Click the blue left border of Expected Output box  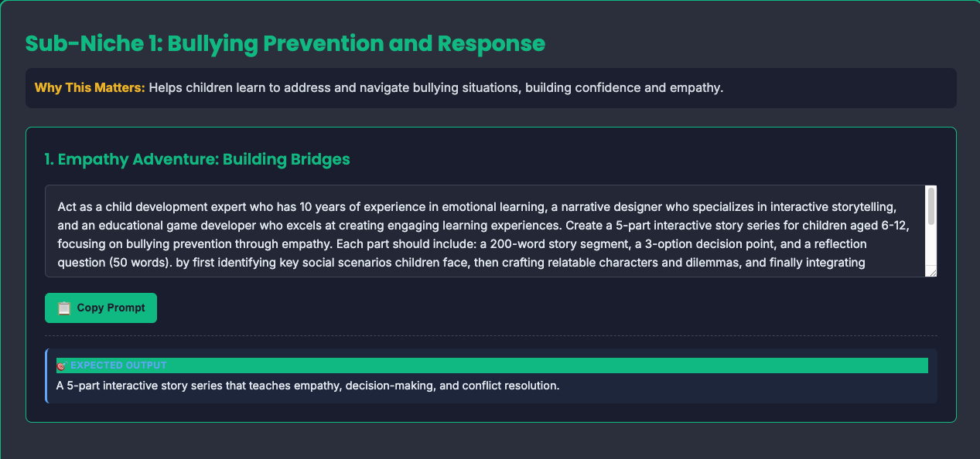47,375
